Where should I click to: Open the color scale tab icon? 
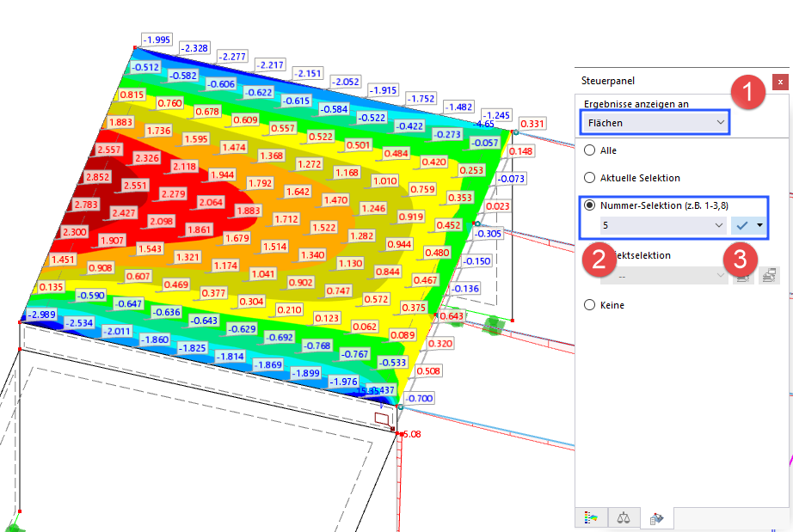point(591,518)
